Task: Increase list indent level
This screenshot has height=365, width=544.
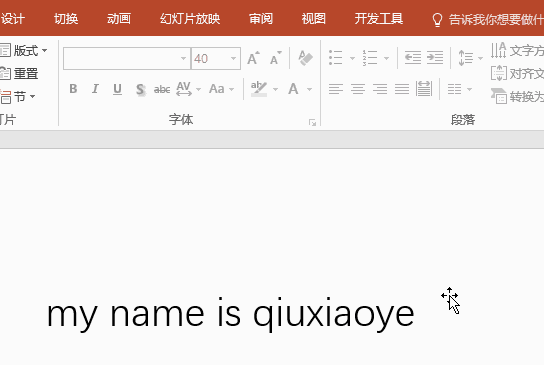Action: (435, 58)
